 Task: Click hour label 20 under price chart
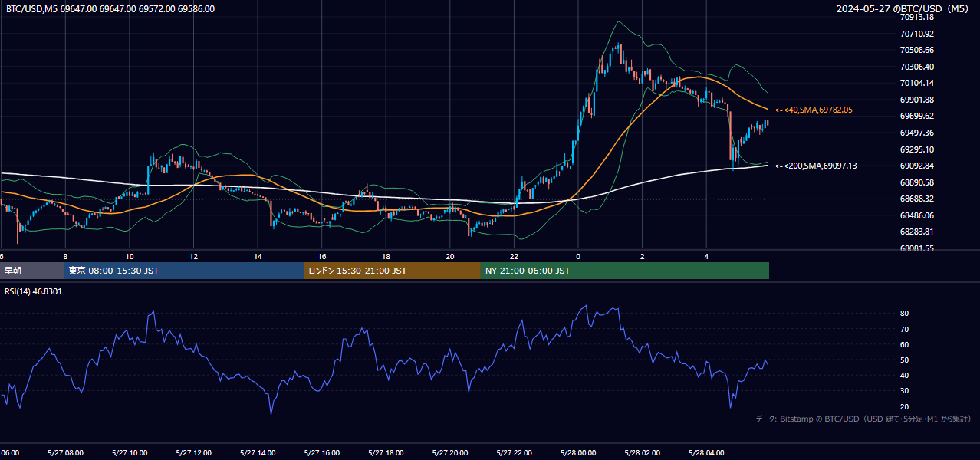point(449,257)
